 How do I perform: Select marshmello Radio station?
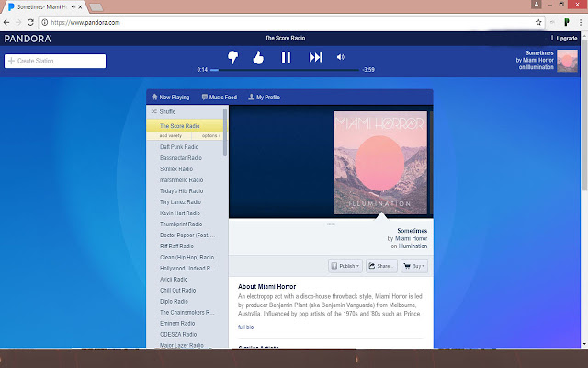coord(182,180)
